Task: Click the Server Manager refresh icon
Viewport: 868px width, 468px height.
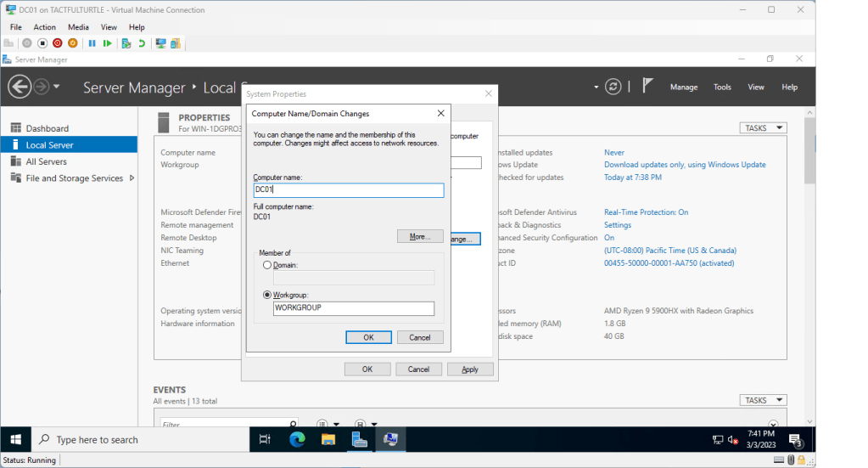Action: tap(613, 87)
